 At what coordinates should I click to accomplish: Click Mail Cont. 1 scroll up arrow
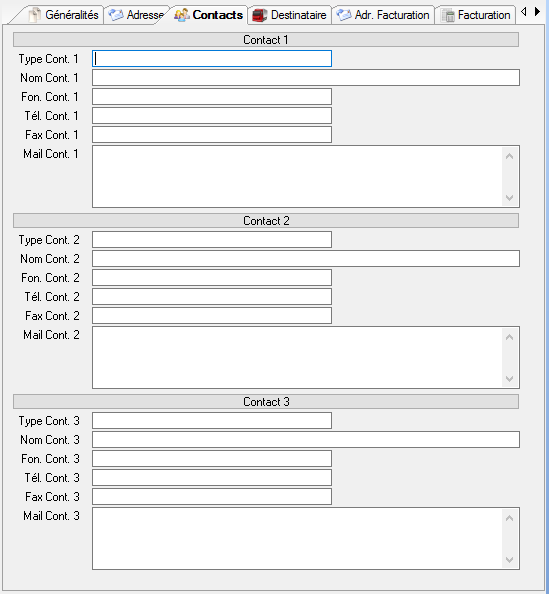[510, 156]
